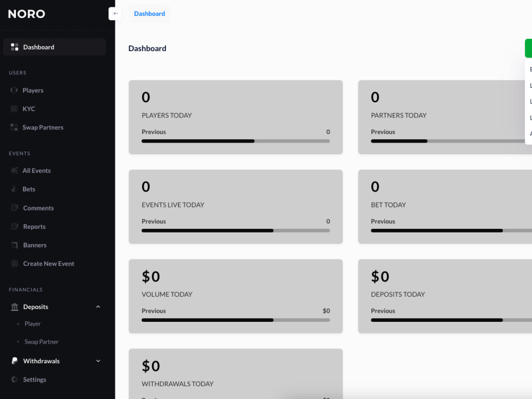Open Player deposits sub-item
The width and height of the screenshot is (532, 399).
(x=32, y=323)
